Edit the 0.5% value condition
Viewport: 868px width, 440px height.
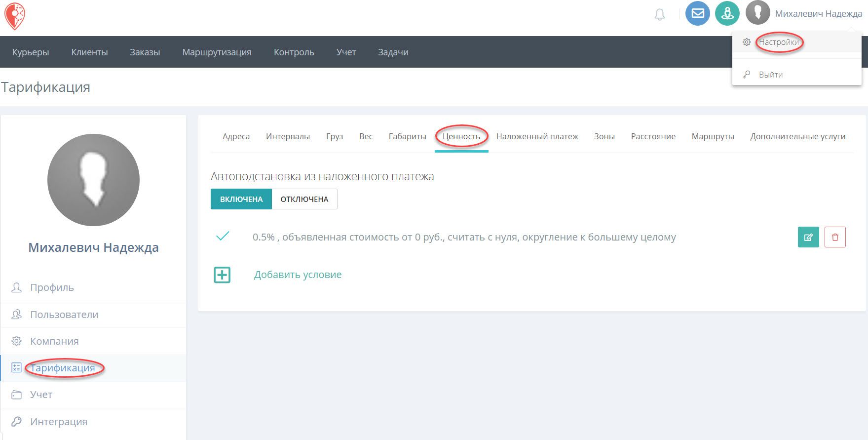pos(808,237)
